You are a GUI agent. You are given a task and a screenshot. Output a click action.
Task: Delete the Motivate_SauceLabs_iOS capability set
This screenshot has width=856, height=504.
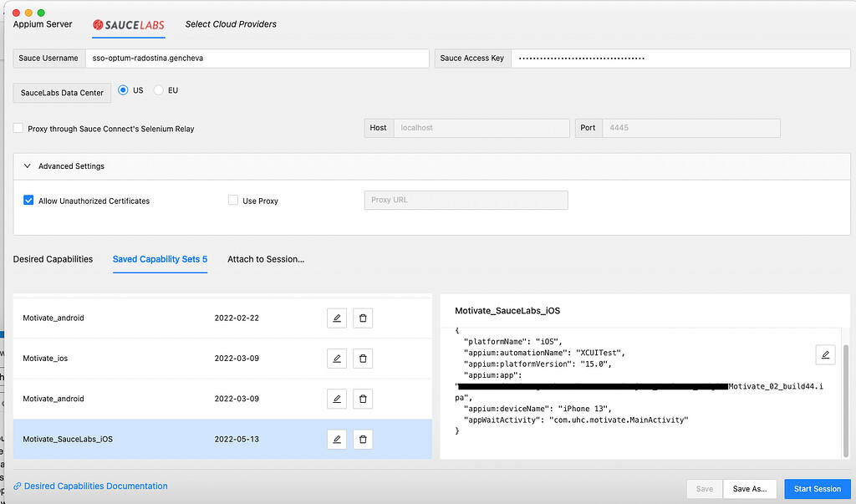pyautogui.click(x=363, y=439)
